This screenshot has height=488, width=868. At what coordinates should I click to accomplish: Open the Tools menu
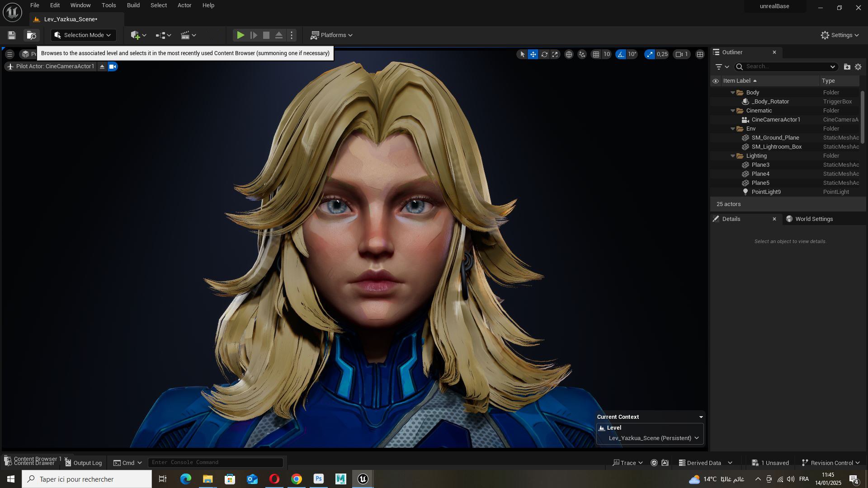[x=108, y=5]
